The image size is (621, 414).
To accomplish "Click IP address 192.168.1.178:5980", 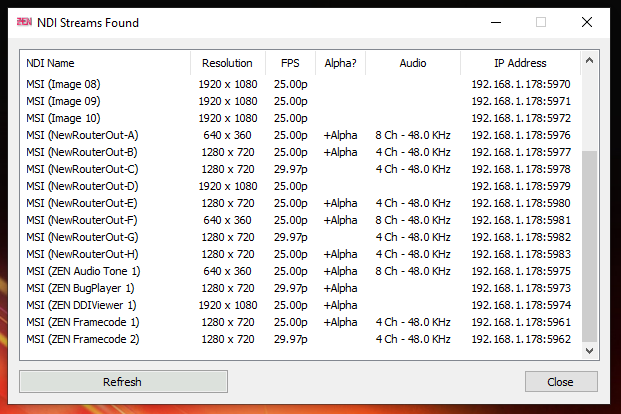I will pyautogui.click(x=521, y=203).
